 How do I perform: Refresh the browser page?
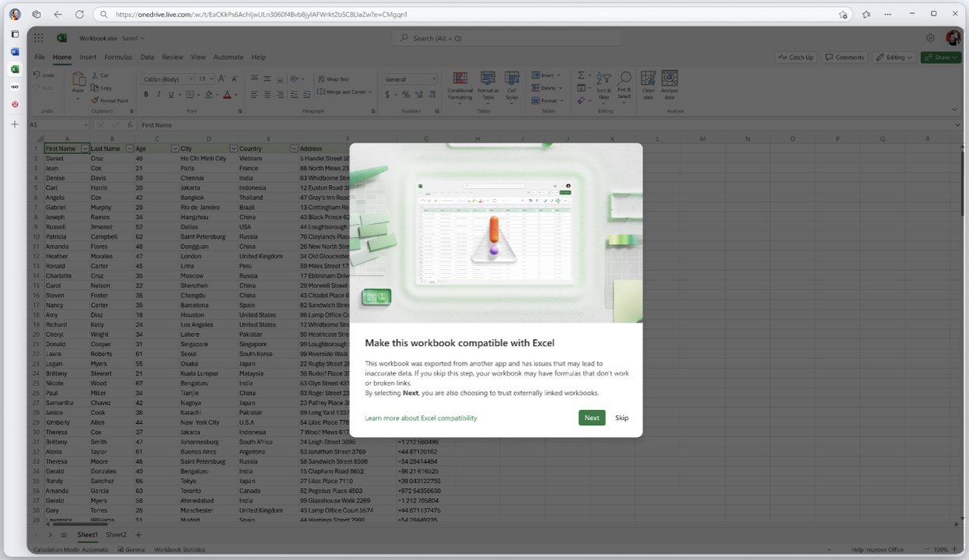click(x=79, y=14)
